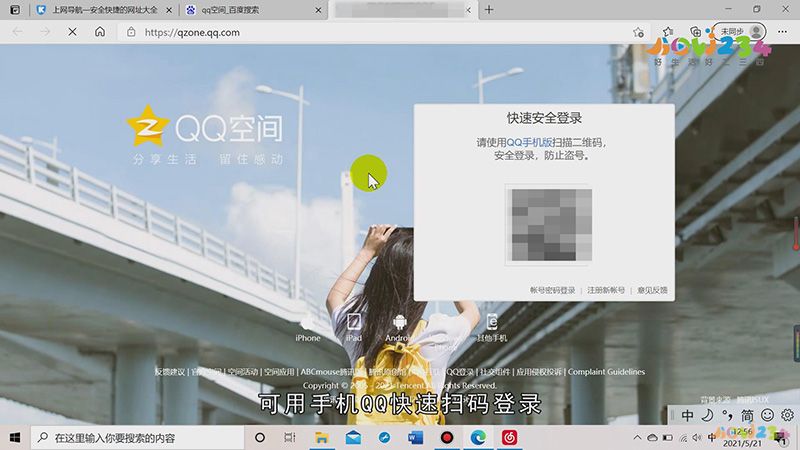
Task: Open the 空间应用 footer link
Action: click(279, 372)
